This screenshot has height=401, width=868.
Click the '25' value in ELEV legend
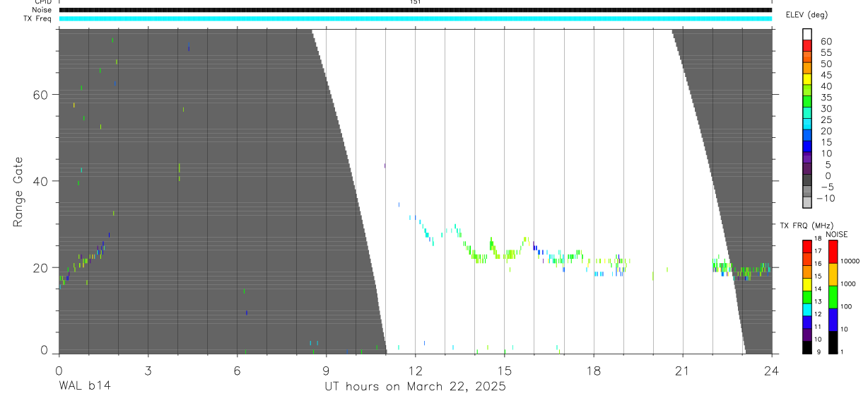[x=826, y=120]
